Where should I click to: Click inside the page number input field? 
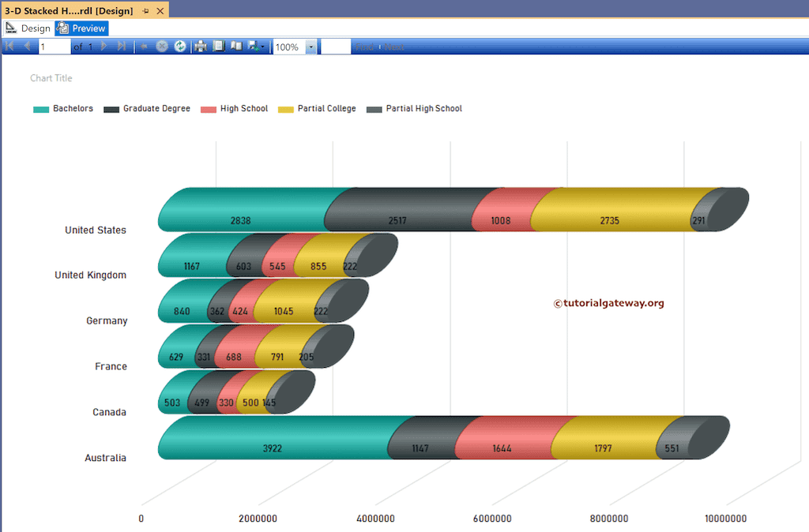(x=53, y=46)
